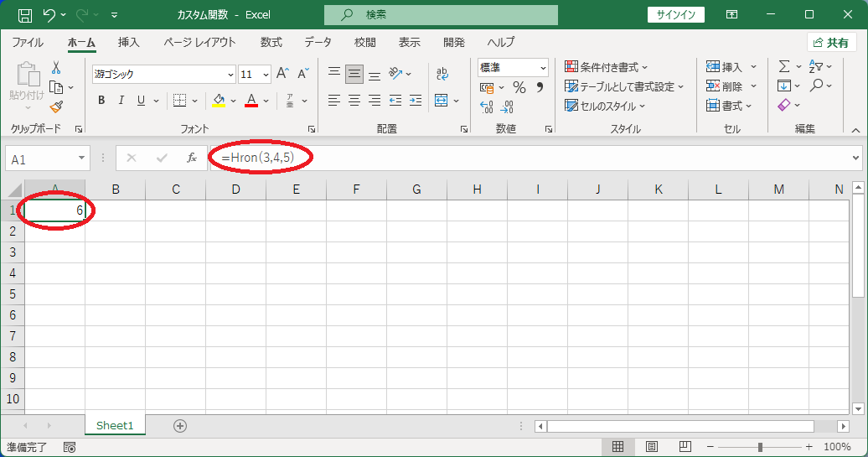
Task: Increase indent
Action: click(416, 101)
